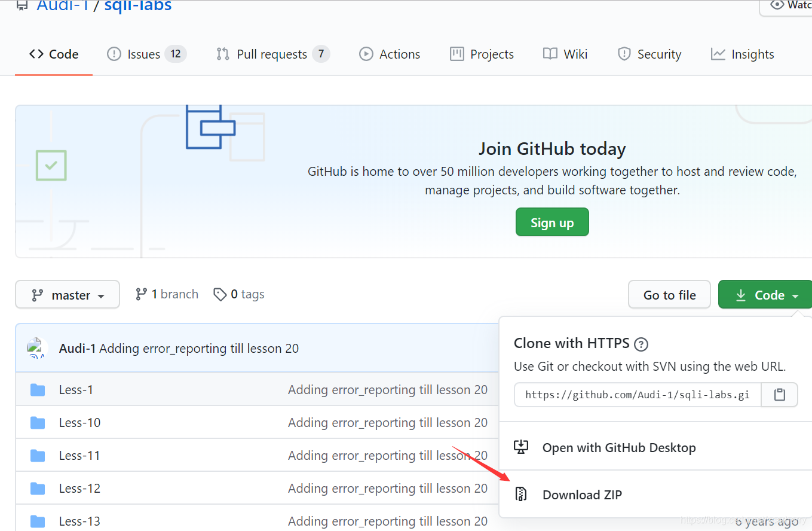This screenshot has width=812, height=531.
Task: Click the Audi-1 commit author avatar
Action: click(38, 348)
